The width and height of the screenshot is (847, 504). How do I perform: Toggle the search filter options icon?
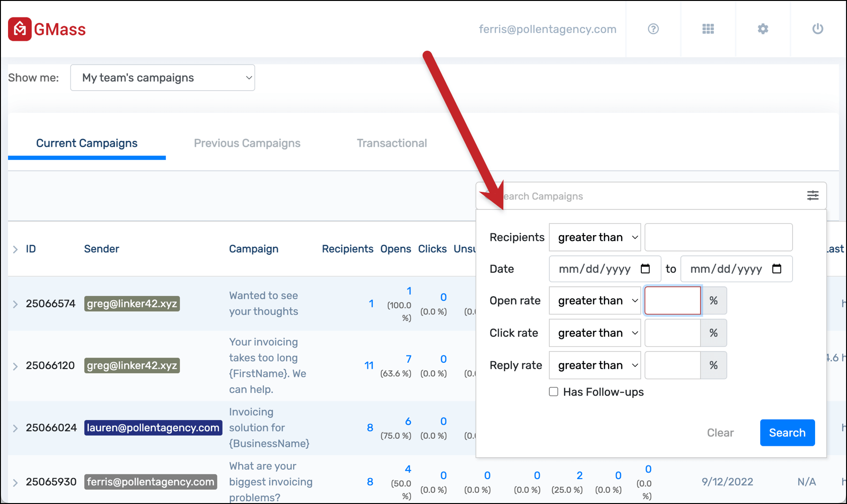click(x=813, y=196)
